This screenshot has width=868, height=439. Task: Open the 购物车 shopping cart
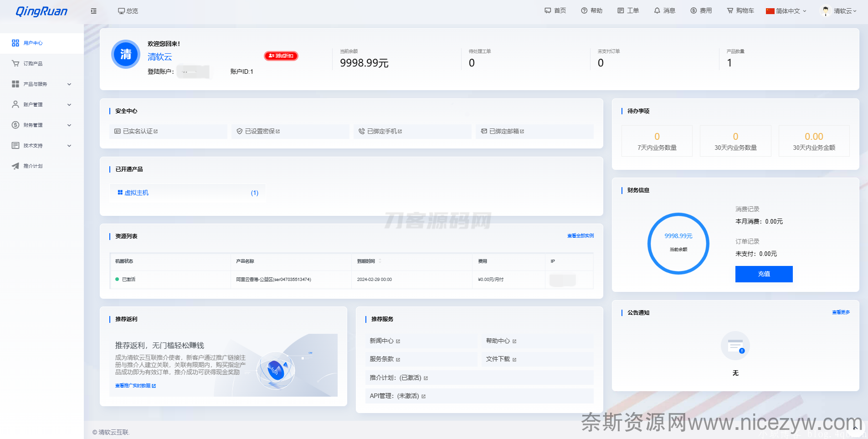(x=740, y=10)
